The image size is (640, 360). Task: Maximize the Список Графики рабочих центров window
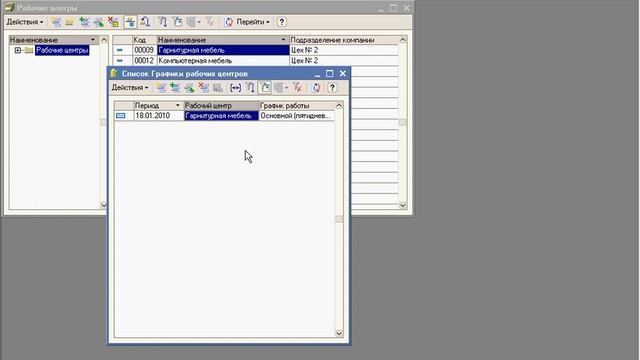[330, 74]
